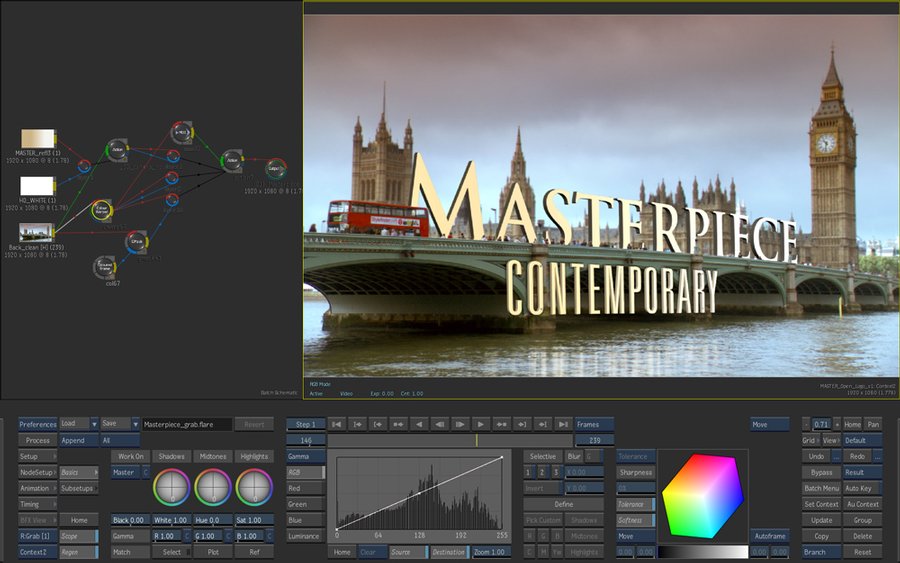Toggle the RGB channel button
This screenshot has height=563, width=900.
[305, 472]
